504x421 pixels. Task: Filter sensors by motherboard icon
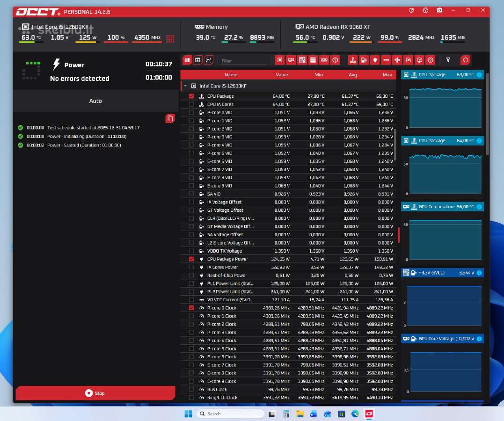click(x=302, y=60)
